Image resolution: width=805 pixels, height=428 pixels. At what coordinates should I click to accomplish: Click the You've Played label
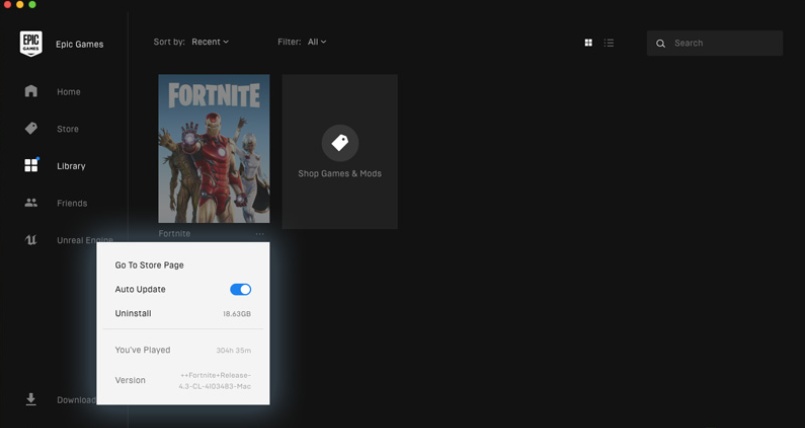click(x=143, y=350)
